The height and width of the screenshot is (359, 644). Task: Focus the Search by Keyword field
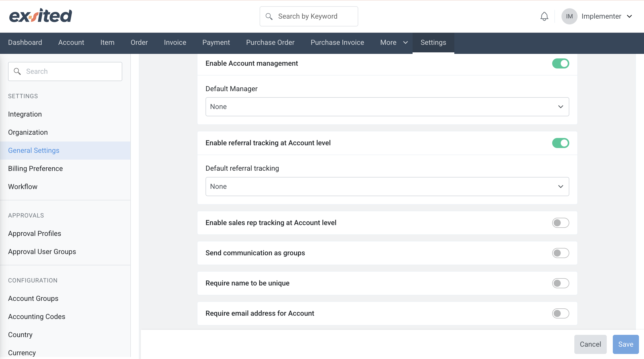pos(309,16)
